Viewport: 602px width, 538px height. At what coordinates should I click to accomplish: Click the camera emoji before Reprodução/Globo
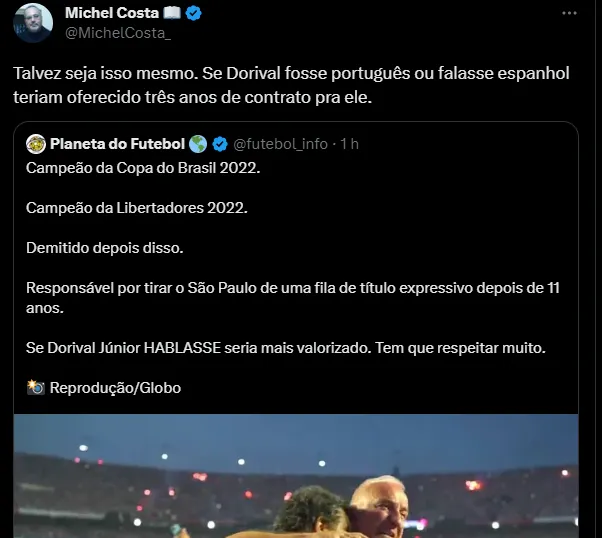point(36,387)
